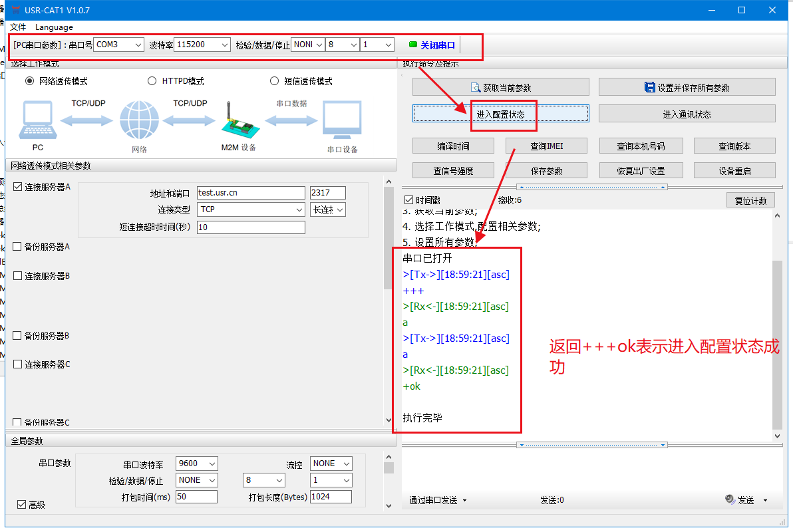Open the 文件 menu
The width and height of the screenshot is (793, 532).
pos(18,27)
